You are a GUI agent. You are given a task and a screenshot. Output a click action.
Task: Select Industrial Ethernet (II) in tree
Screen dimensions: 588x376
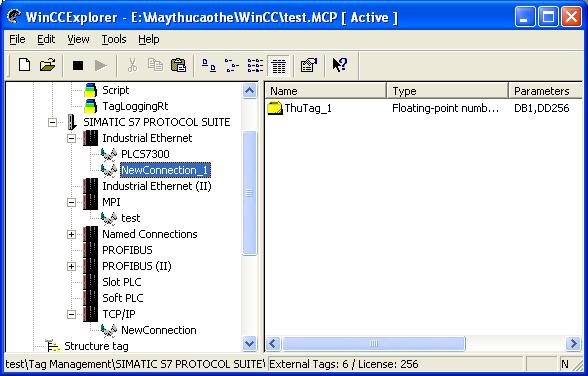pyautogui.click(x=157, y=186)
